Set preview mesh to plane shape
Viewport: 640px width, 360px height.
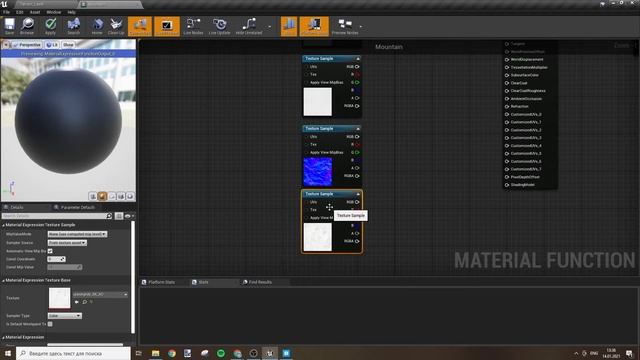coord(112,197)
